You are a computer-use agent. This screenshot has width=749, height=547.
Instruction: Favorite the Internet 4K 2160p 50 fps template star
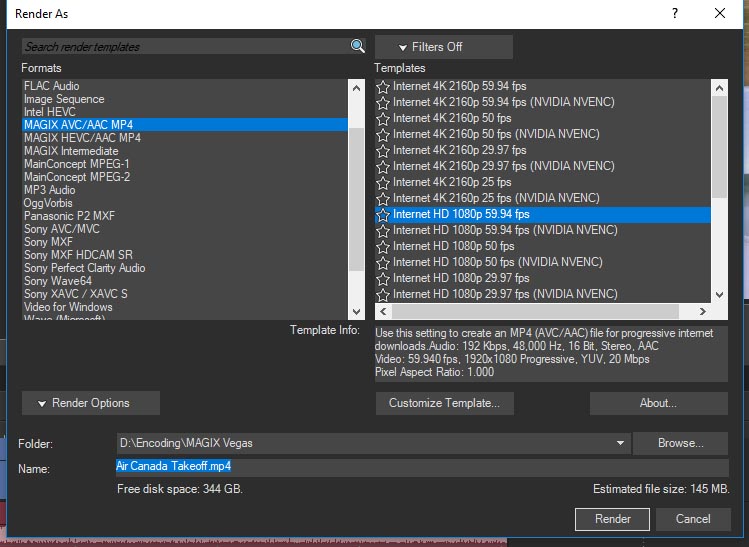383,118
